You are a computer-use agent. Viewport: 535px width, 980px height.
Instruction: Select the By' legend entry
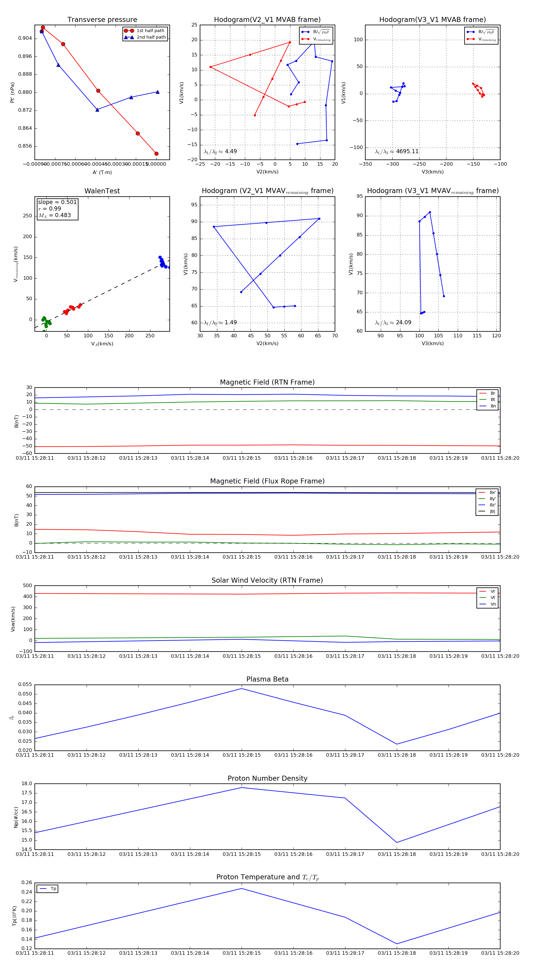(x=487, y=499)
